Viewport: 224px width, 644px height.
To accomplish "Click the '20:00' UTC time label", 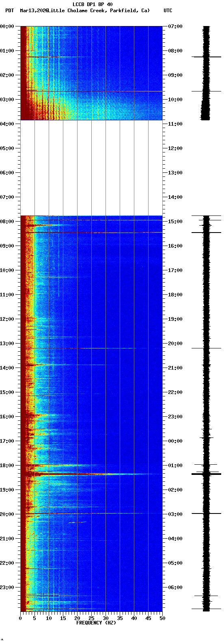I will pos(175,344).
